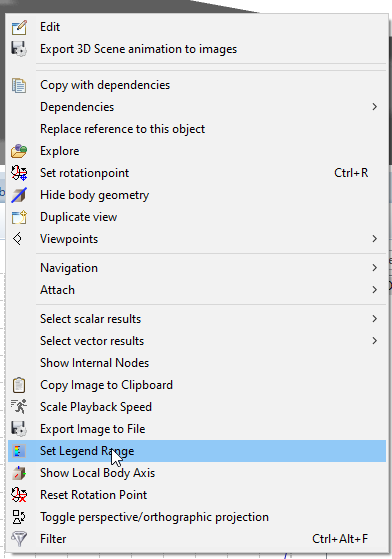Screen dimensions: 392x559
Task: Click the Set Legend Range color icon
Action: pos(19,451)
